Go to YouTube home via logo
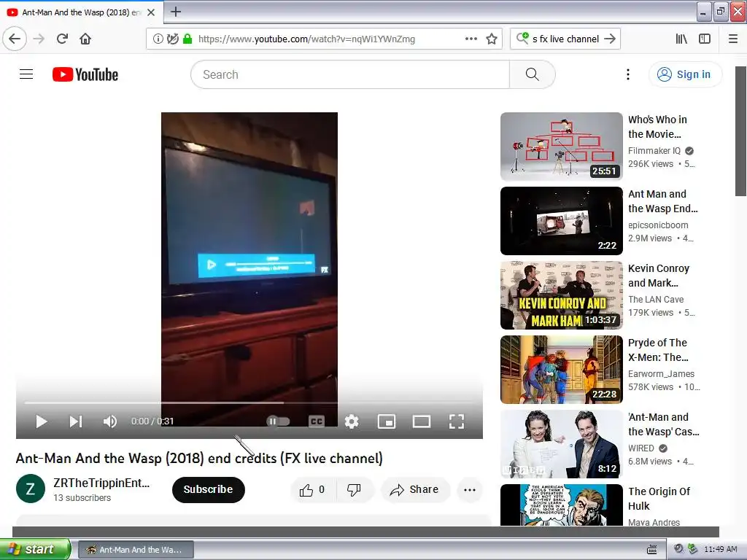Image resolution: width=747 pixels, height=560 pixels. 85,74
